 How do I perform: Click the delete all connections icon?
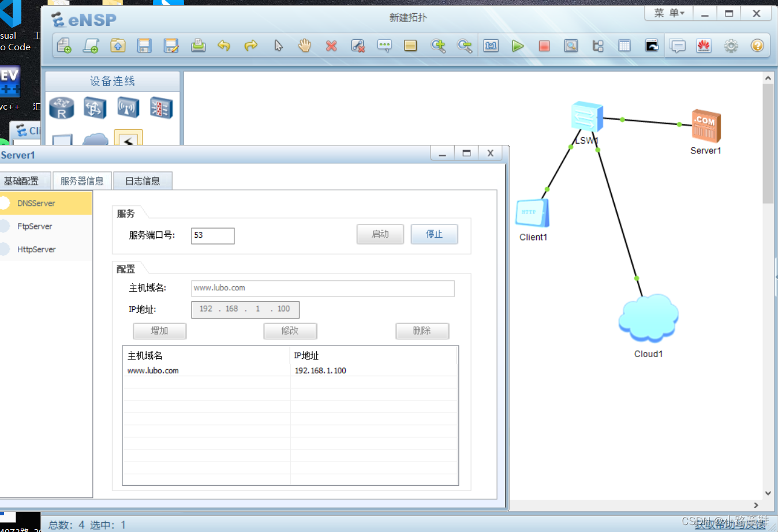pos(358,46)
